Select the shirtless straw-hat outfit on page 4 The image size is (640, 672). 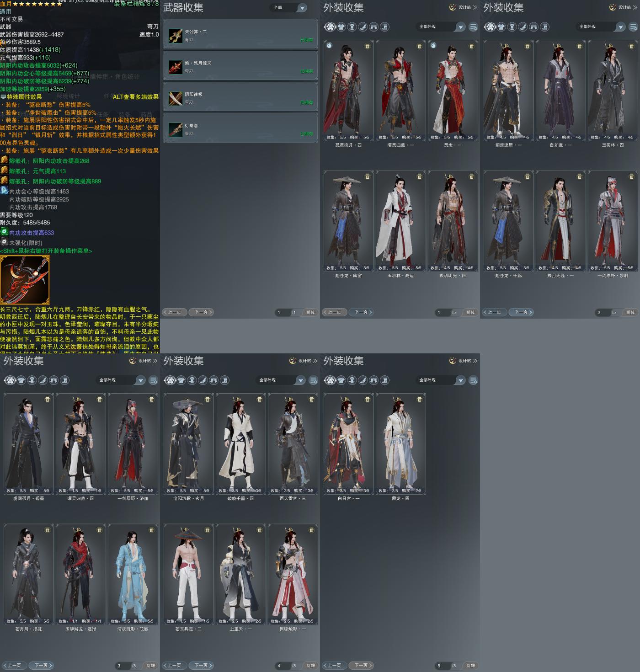189,574
